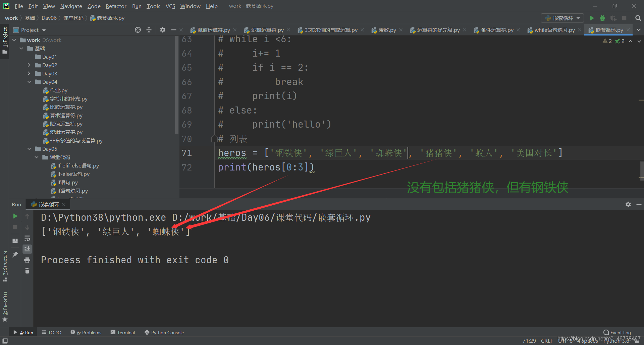Expand the Day03 folder

coord(29,73)
